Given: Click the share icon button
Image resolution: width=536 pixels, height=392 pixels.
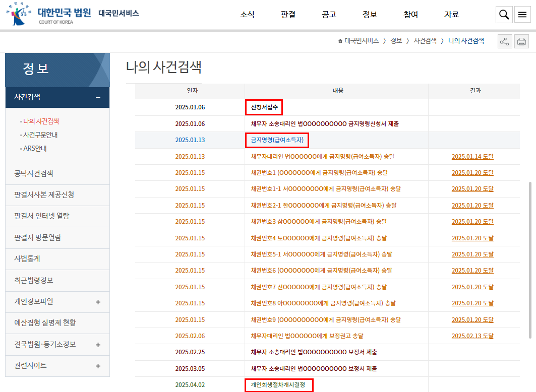Looking at the screenshot, I should pos(504,41).
